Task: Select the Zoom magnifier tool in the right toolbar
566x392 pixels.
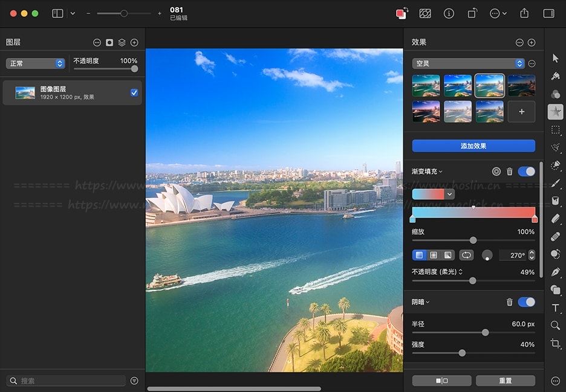Action: tap(555, 326)
